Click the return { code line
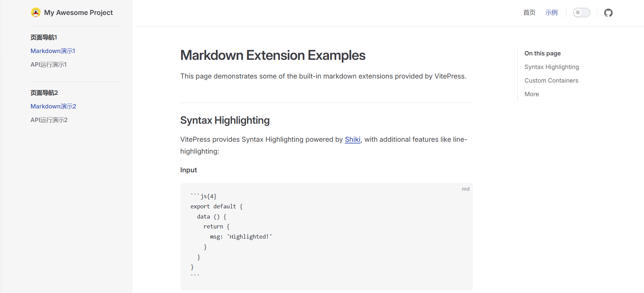The image size is (644, 293). point(216,226)
